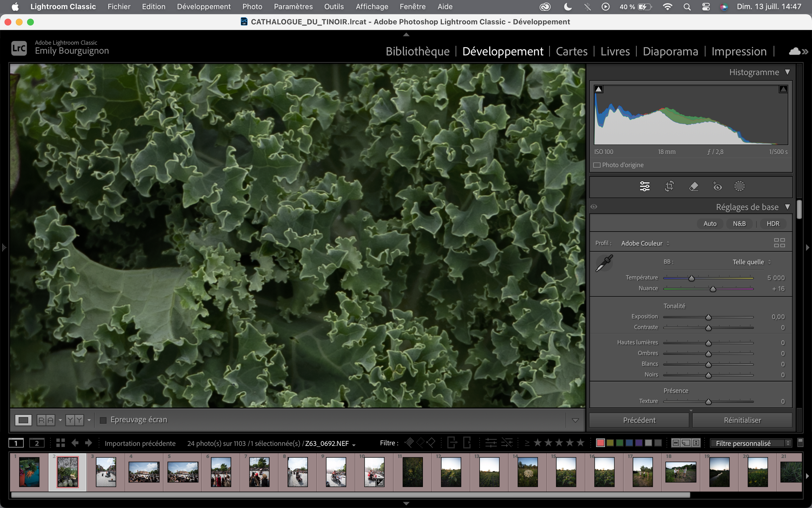Pick the White Balance eyedropper tool
This screenshot has width=812, height=508.
604,263
